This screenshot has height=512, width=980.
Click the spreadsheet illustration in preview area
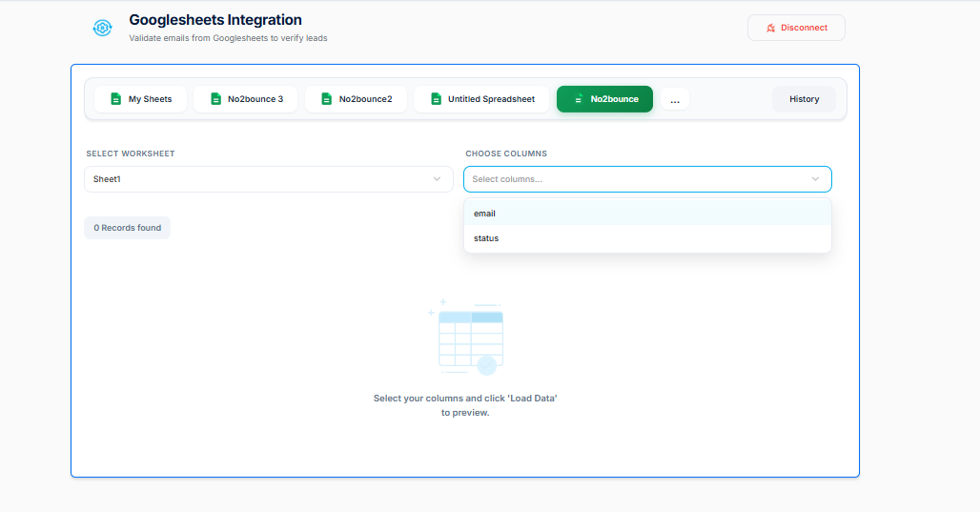[x=466, y=337]
